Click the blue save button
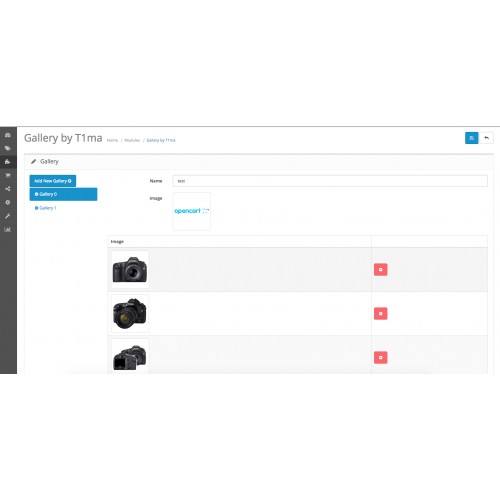 pos(471,138)
